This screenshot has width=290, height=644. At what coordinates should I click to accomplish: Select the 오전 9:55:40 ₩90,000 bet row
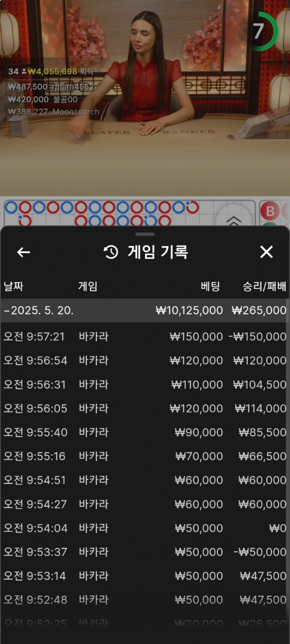145,432
